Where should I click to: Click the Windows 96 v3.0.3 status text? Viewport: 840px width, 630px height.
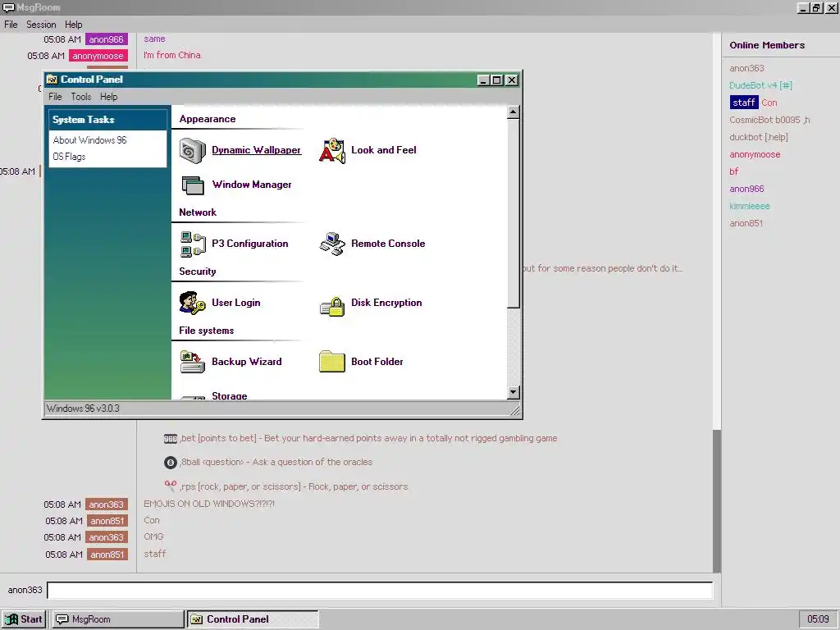[83, 409]
